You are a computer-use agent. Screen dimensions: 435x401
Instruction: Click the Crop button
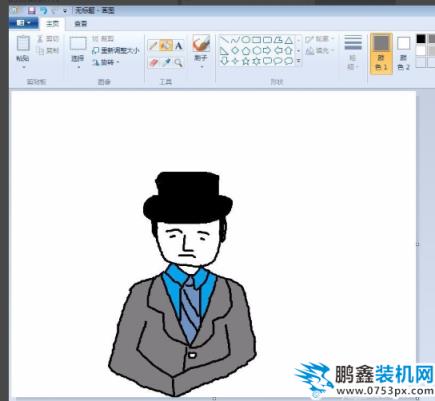(x=103, y=39)
